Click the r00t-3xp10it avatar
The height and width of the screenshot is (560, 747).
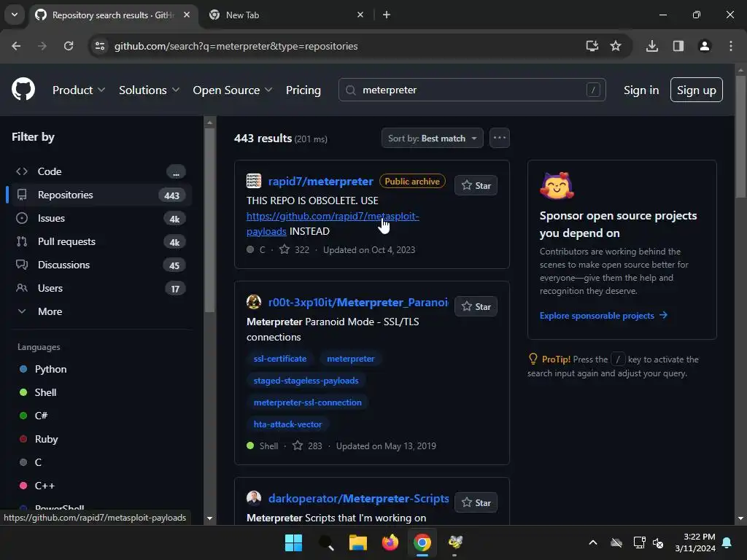click(254, 302)
